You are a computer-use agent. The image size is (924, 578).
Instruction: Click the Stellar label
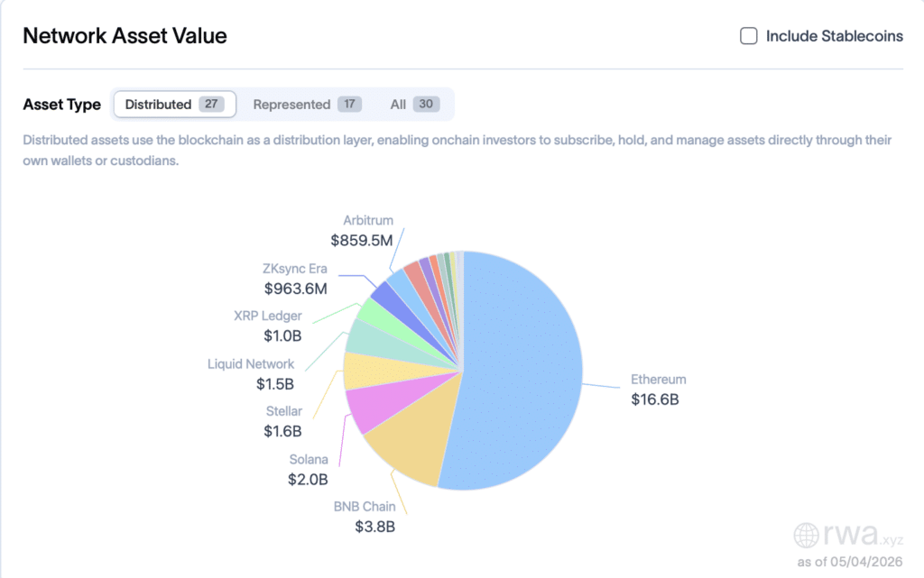point(283,411)
